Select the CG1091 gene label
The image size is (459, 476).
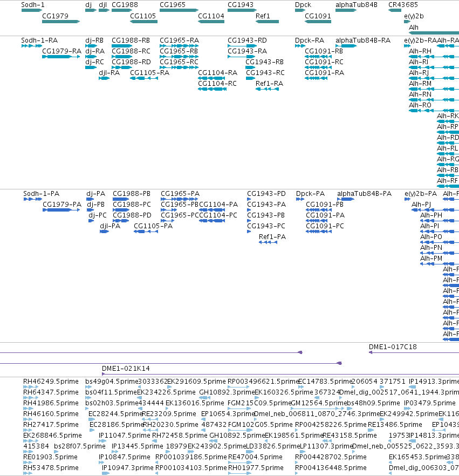click(318, 16)
